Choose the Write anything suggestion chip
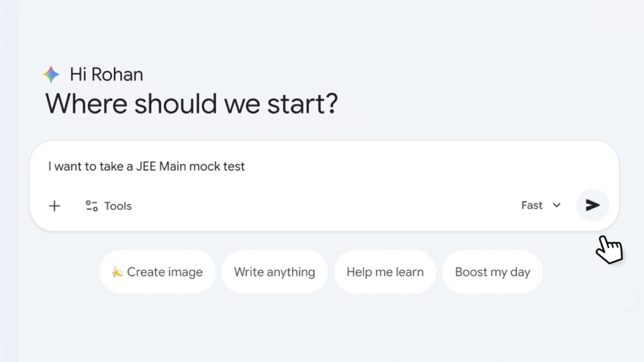The width and height of the screenshot is (644, 362). (274, 272)
